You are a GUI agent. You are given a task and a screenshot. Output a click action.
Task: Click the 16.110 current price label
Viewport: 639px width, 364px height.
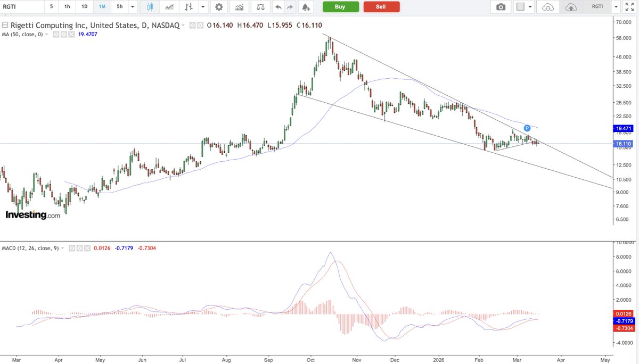(x=622, y=144)
